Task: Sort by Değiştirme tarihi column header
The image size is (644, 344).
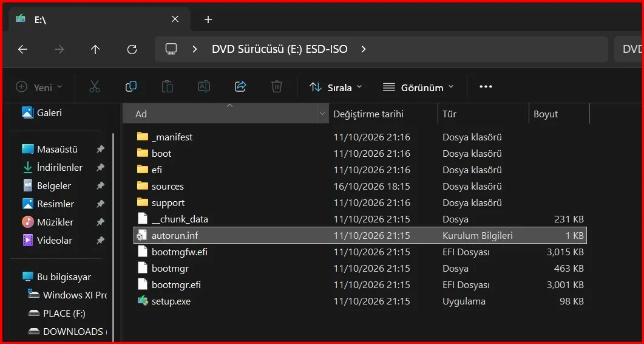Action: click(383, 114)
